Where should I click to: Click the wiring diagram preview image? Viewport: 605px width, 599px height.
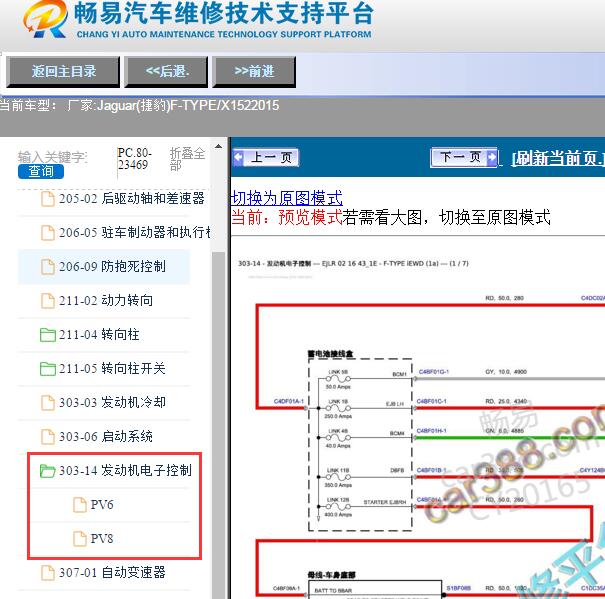pyautogui.click(x=418, y=425)
